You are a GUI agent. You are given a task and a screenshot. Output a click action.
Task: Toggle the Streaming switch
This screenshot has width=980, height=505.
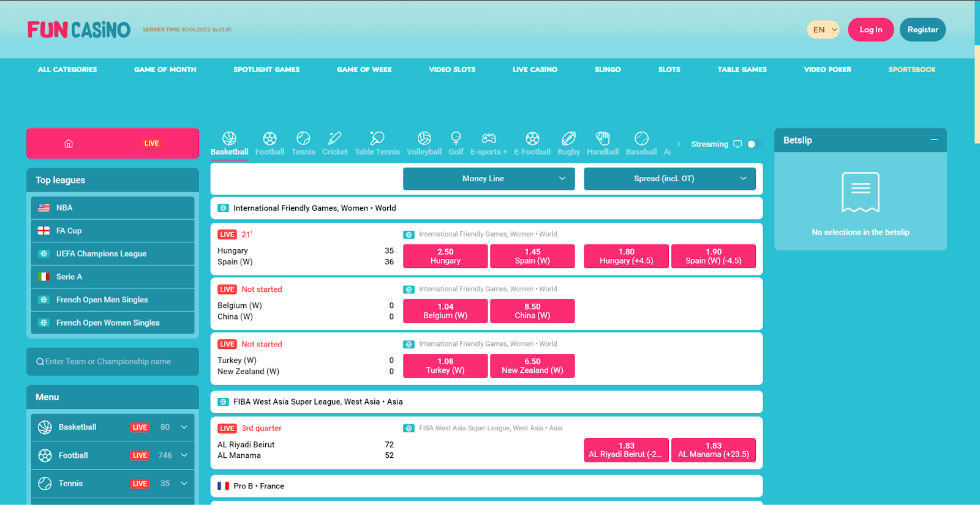tap(755, 144)
